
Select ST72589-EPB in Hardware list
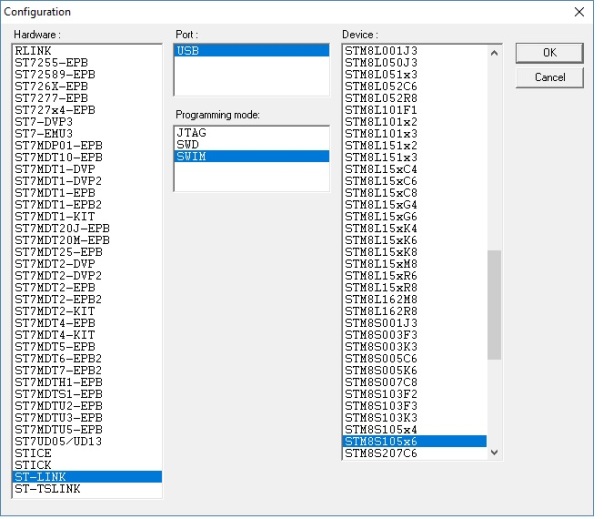[x=87, y=75]
